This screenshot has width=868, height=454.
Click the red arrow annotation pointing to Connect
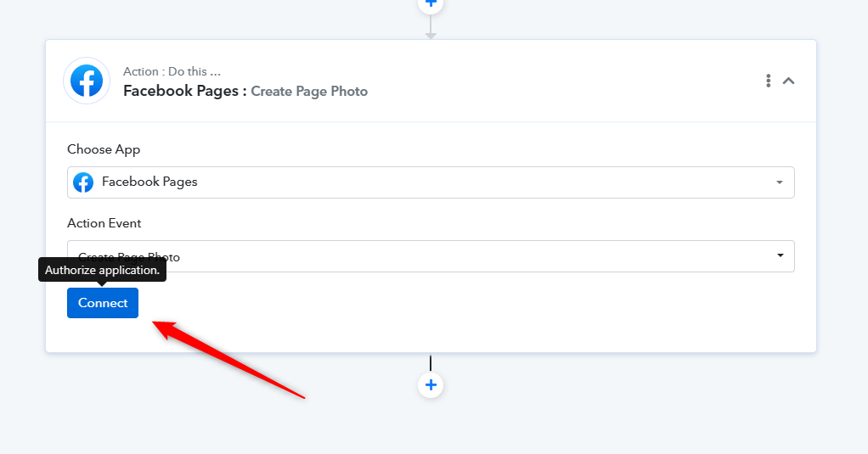pyautogui.click(x=228, y=358)
